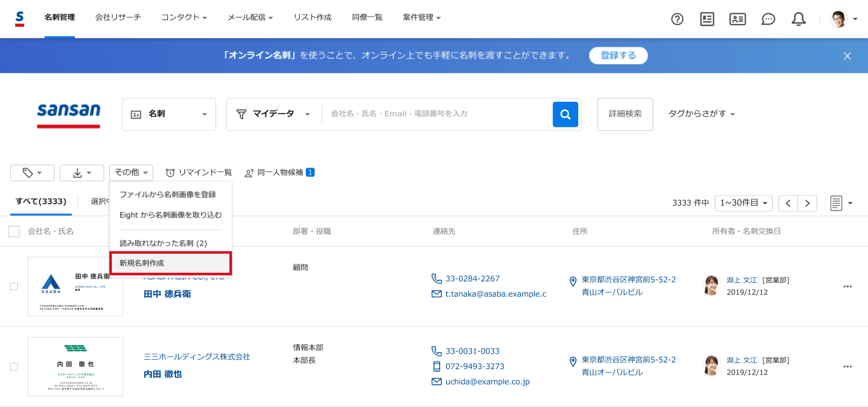Click mail icon beside uchida@example.co.jp
This screenshot has width=868, height=407.
(437, 382)
